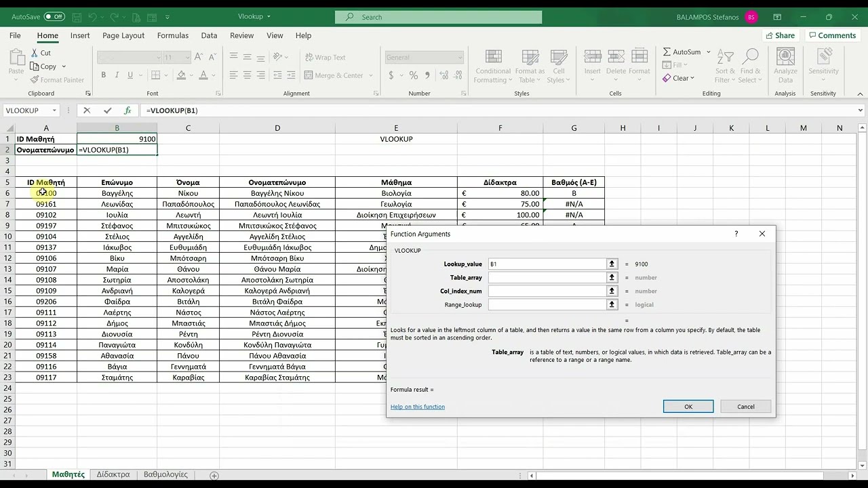Click Col_index_num range selector arrow icon
Image resolution: width=868 pixels, height=488 pixels.
tap(612, 291)
